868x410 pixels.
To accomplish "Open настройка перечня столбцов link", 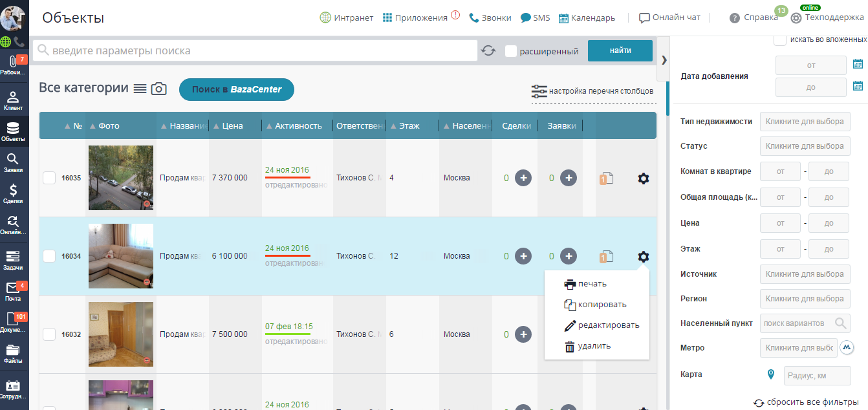I will (592, 91).
